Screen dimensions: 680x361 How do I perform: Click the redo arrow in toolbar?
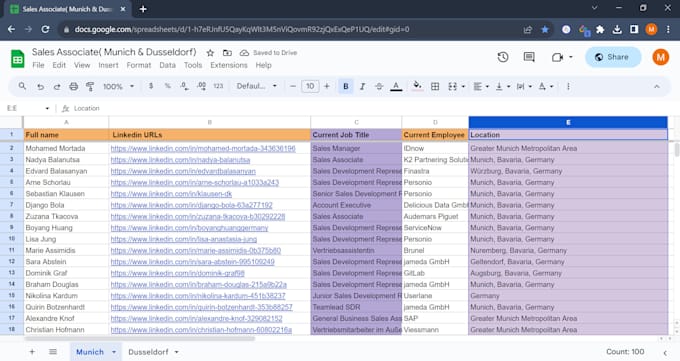(57, 87)
